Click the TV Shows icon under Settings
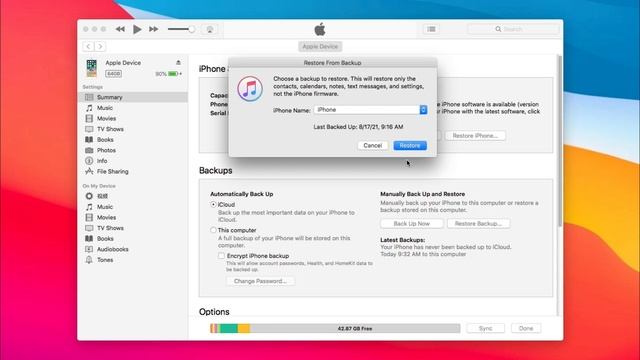This screenshot has height=360, width=640. click(89, 129)
